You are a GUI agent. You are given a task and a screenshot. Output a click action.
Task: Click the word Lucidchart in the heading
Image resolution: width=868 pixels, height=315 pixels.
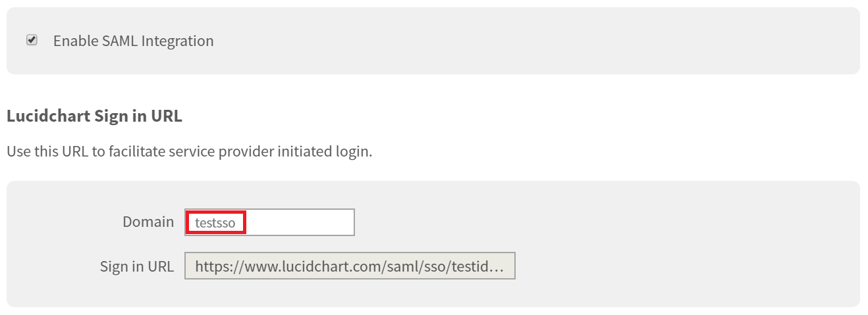pos(43,116)
